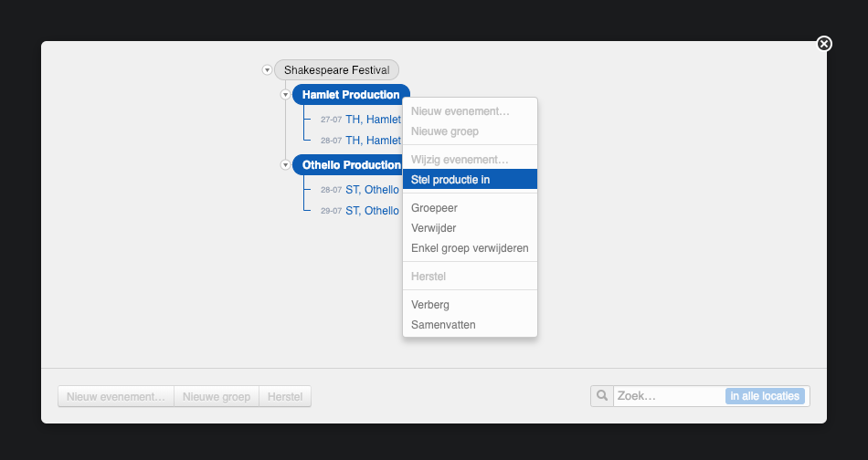Select the Shakespeare Festival root item

tap(336, 70)
